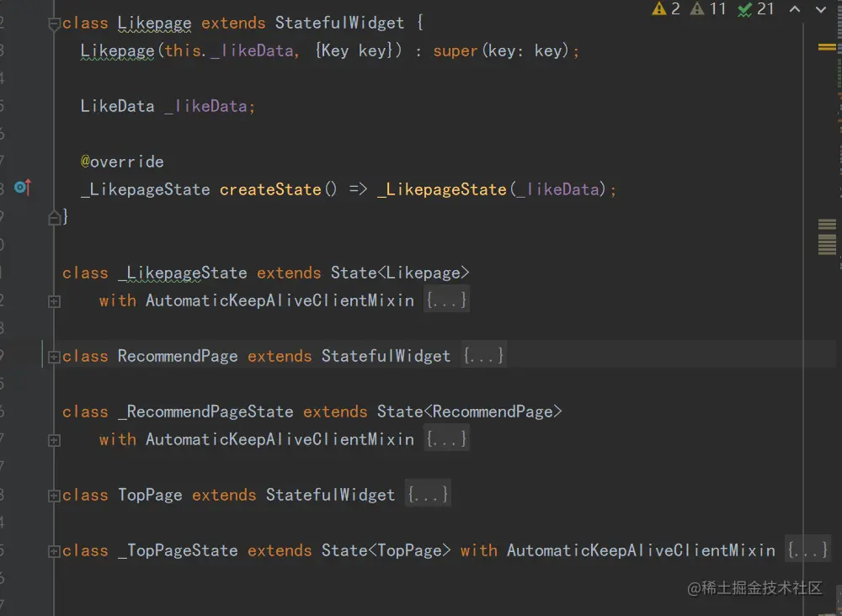This screenshot has height=616, width=842.
Task: Click State<RecommendPage> type reference
Action: tap(469, 412)
